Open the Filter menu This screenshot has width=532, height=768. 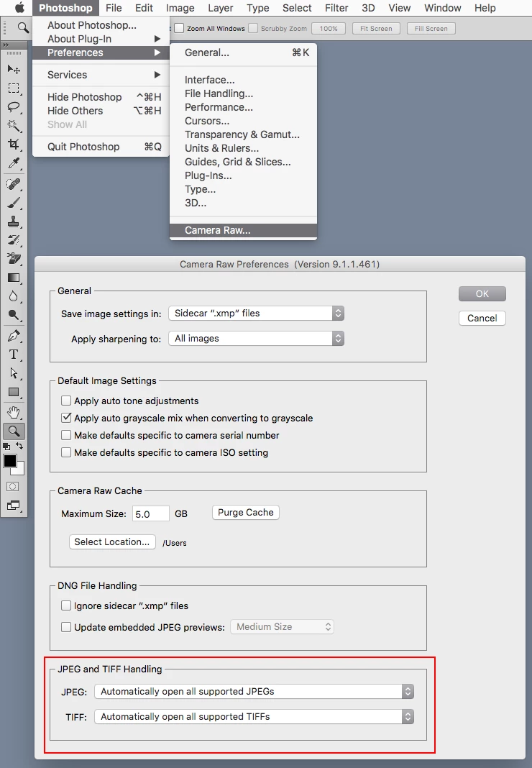pyautogui.click(x=336, y=8)
